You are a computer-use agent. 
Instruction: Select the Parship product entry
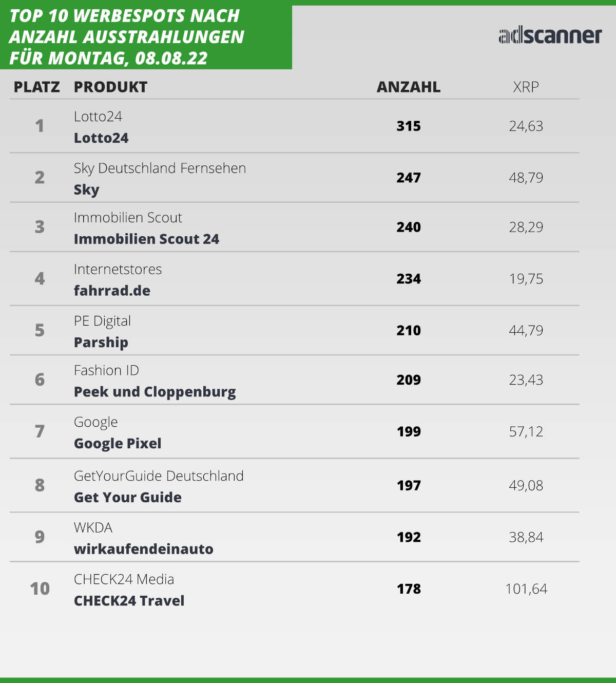[x=101, y=343]
